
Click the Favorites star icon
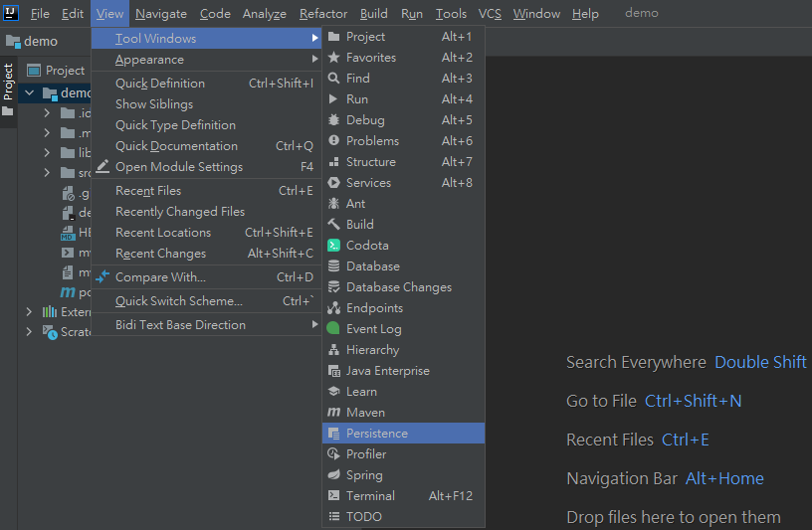(x=334, y=58)
